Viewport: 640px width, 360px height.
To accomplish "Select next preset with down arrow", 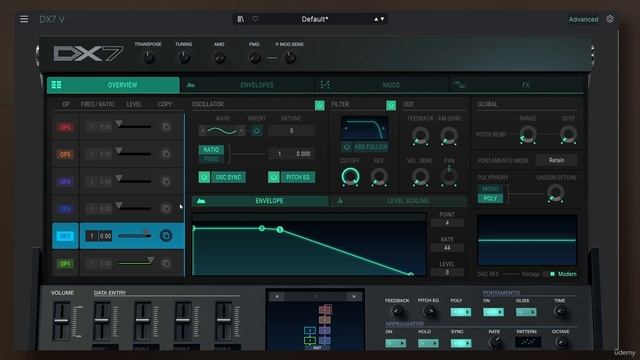I will click(x=382, y=19).
